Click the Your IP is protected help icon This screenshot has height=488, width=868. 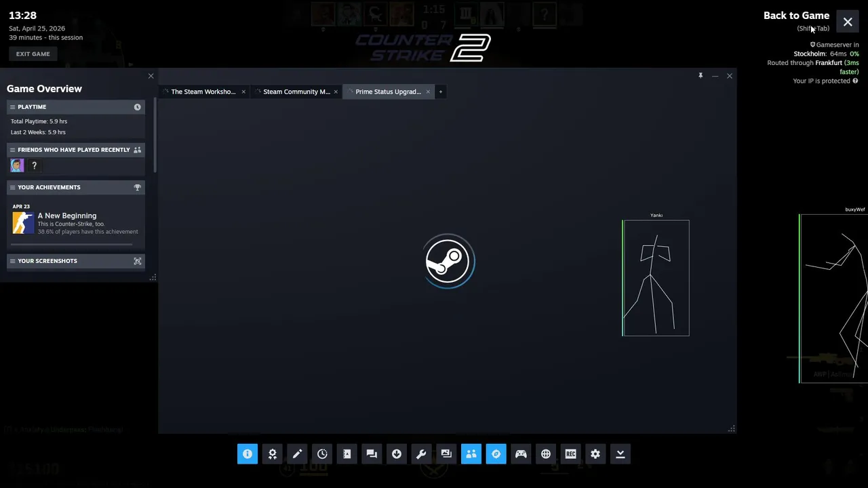click(x=855, y=81)
